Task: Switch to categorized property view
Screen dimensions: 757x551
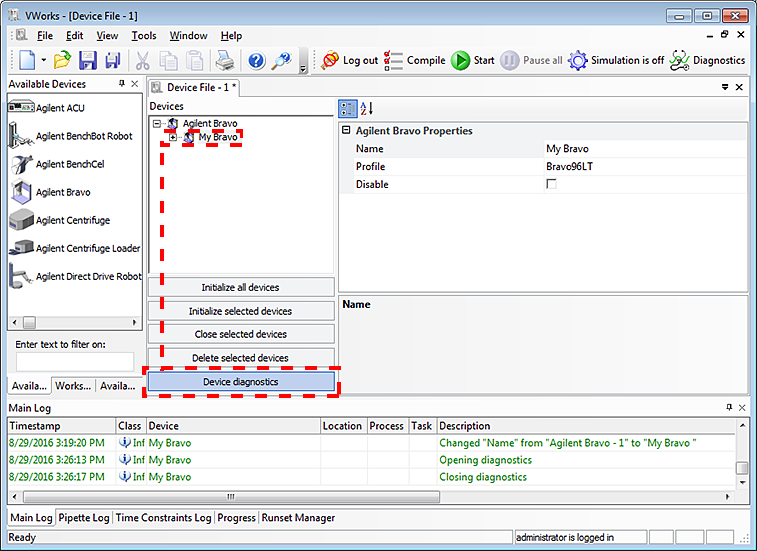Action: tap(347, 108)
